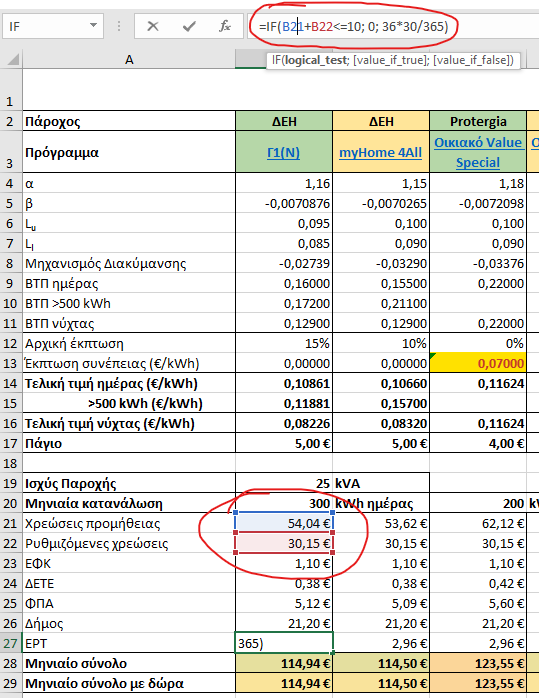Screen dimensions: 539x698
Task: Click the 200 consumption cell in row 20
Action: point(478,503)
